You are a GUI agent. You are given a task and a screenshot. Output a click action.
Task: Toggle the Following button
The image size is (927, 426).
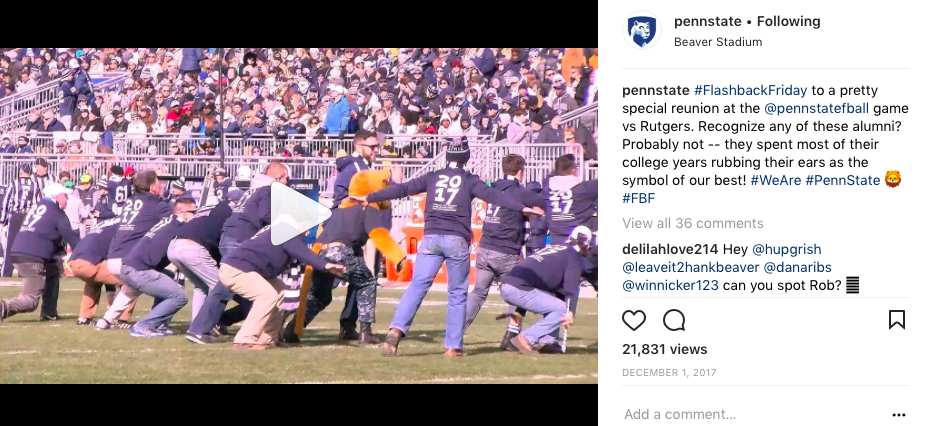click(x=789, y=21)
